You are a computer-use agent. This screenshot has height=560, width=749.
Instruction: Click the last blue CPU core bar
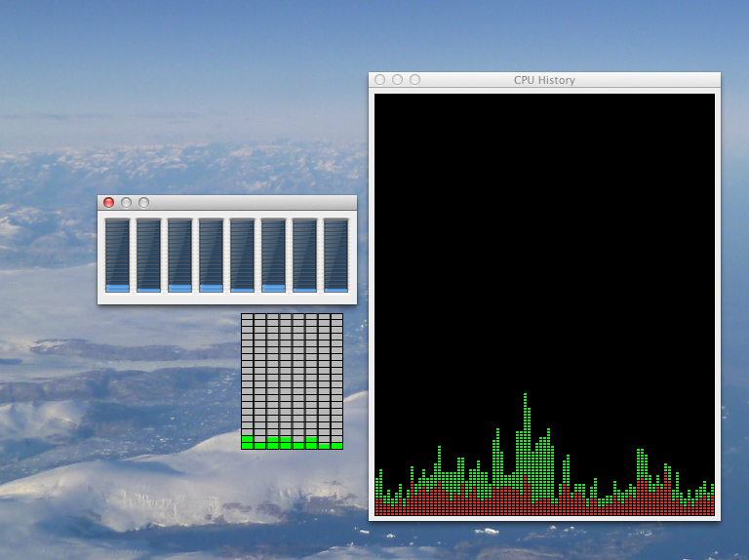click(x=335, y=256)
